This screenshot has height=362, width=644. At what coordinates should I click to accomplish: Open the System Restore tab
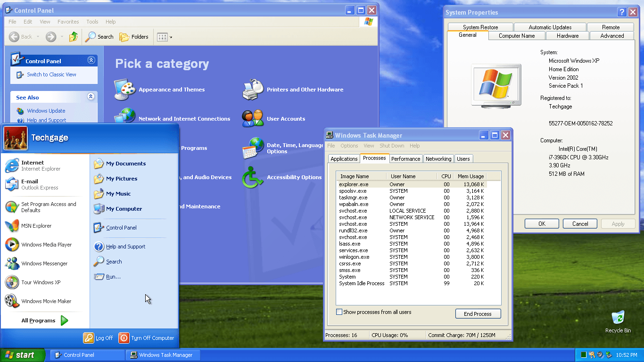(x=480, y=27)
